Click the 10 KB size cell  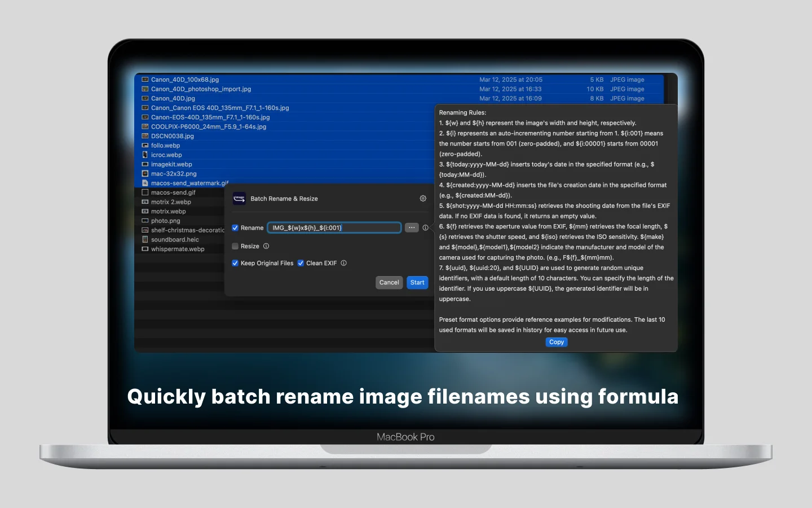pyautogui.click(x=595, y=89)
